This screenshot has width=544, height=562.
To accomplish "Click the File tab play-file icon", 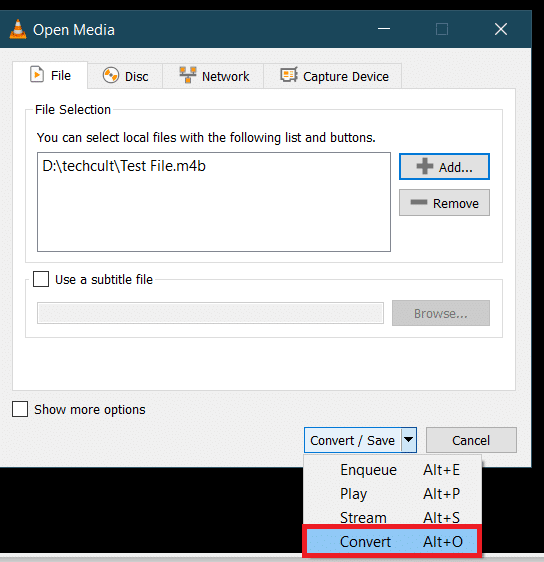I will [37, 75].
